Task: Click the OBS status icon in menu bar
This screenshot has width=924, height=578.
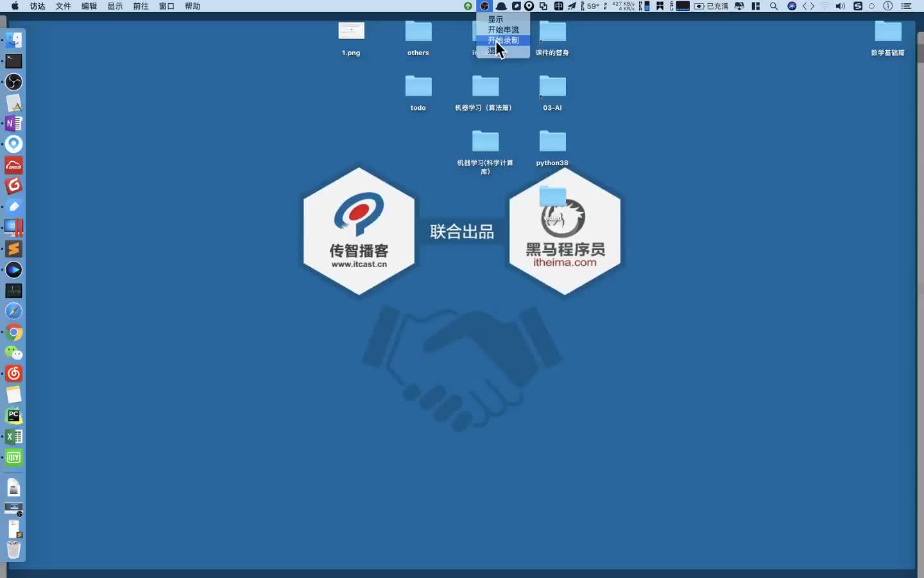Action: click(484, 6)
